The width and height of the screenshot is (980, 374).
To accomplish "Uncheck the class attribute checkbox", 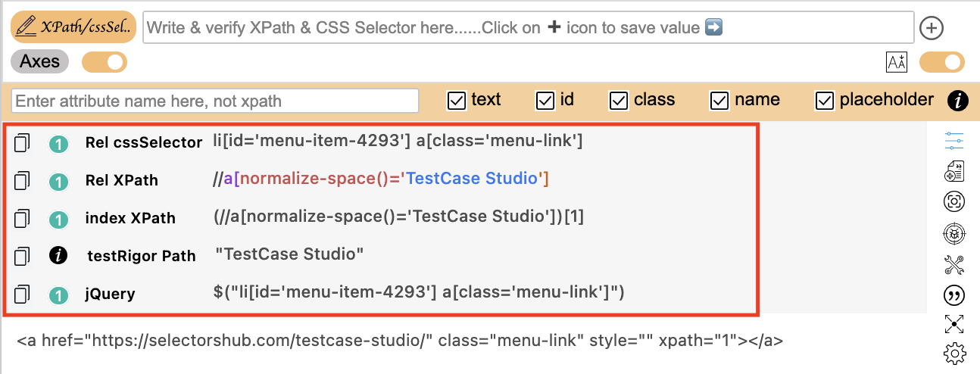I will (x=619, y=101).
